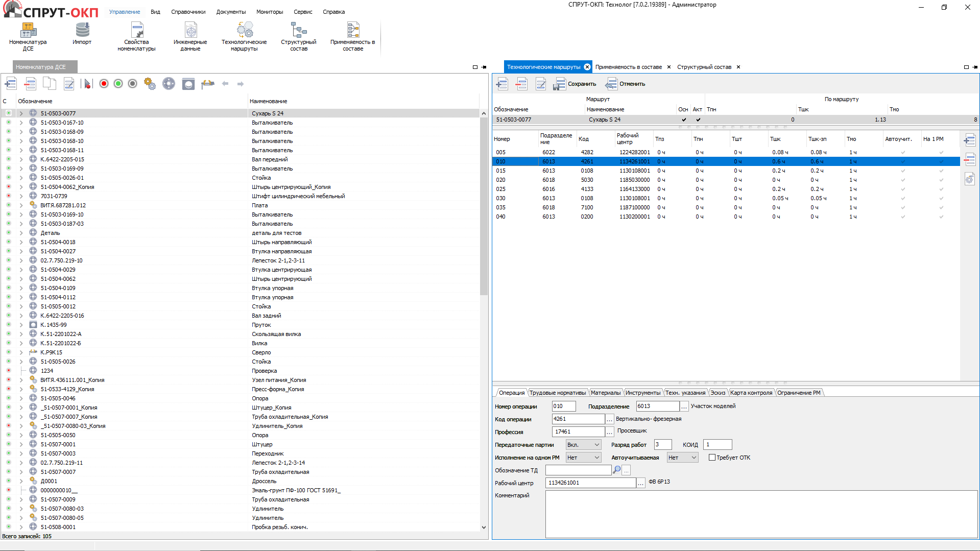
Task: Switch to Трудовые нормативы tab
Action: [x=557, y=393]
